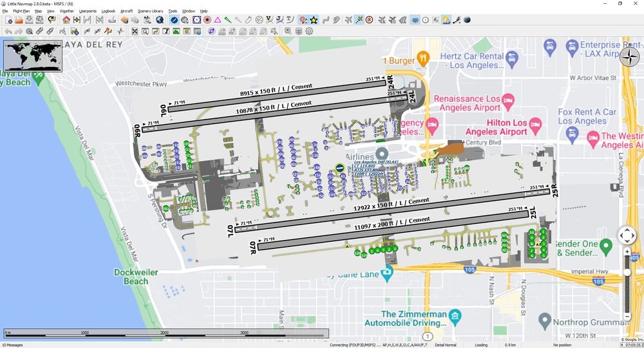Expand the Weather menu

[x=66, y=12]
